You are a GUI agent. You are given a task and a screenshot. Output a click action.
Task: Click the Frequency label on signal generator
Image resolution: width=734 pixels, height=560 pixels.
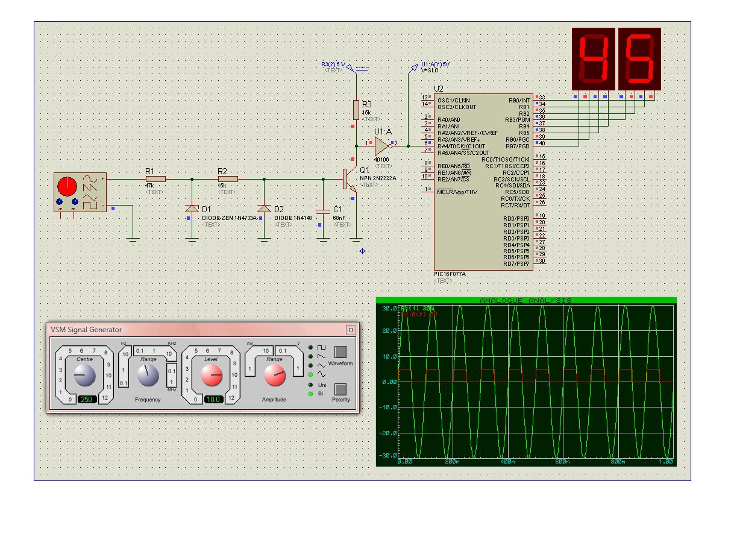pyautogui.click(x=148, y=400)
